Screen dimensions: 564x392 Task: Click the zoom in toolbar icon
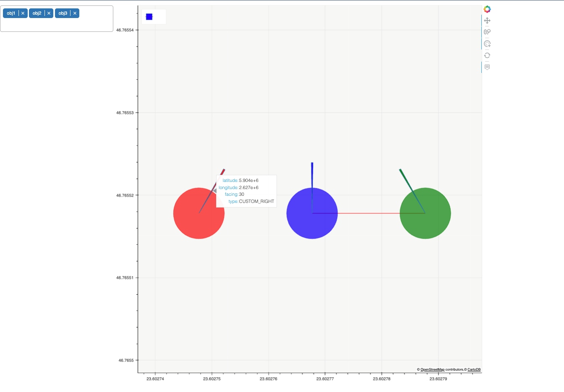point(487,43)
